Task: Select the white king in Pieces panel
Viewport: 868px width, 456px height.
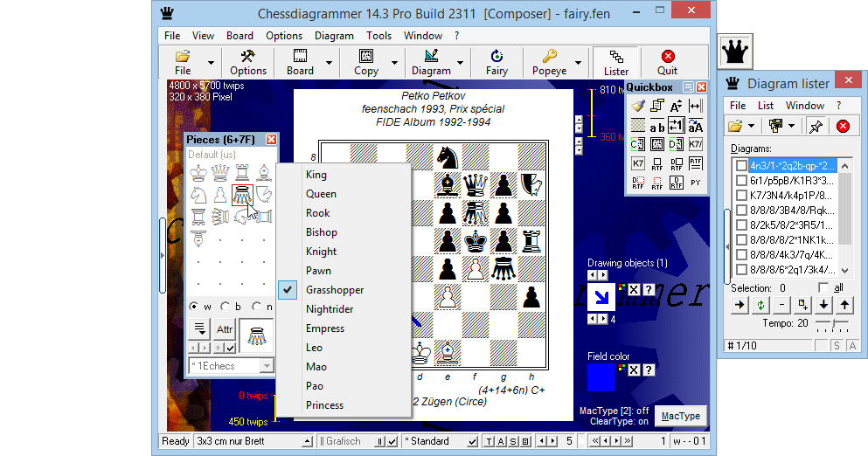Action: point(198,172)
